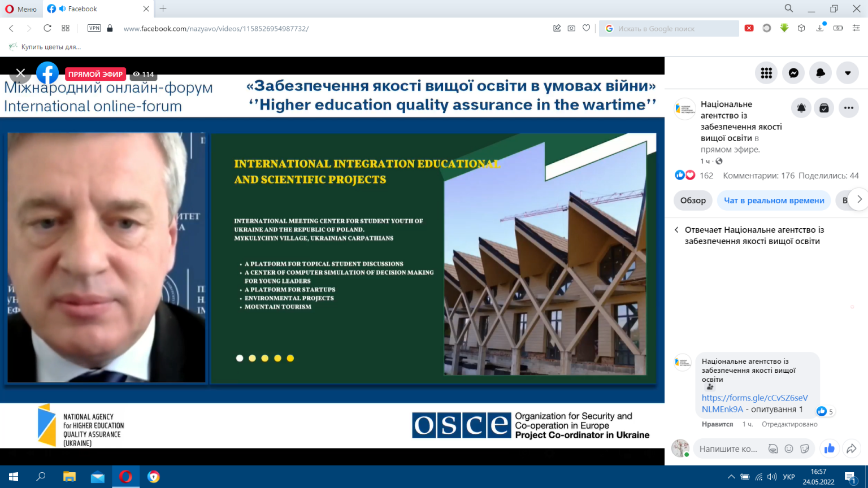The height and width of the screenshot is (488, 868).
Task: Open the Facebook notifications bell
Action: coord(821,73)
